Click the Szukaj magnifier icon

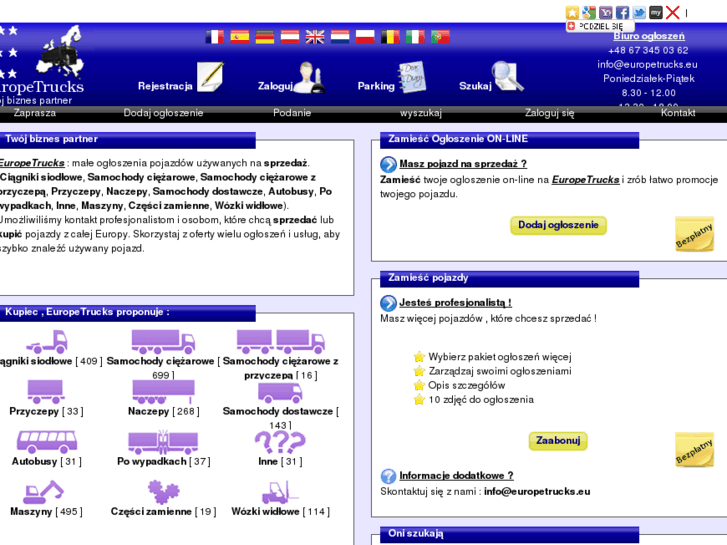[x=508, y=76]
